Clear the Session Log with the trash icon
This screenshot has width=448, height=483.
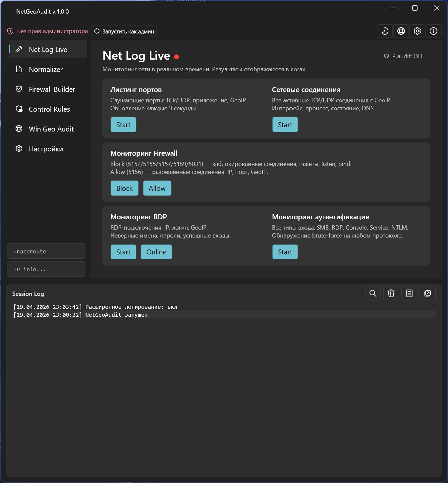pyautogui.click(x=391, y=294)
